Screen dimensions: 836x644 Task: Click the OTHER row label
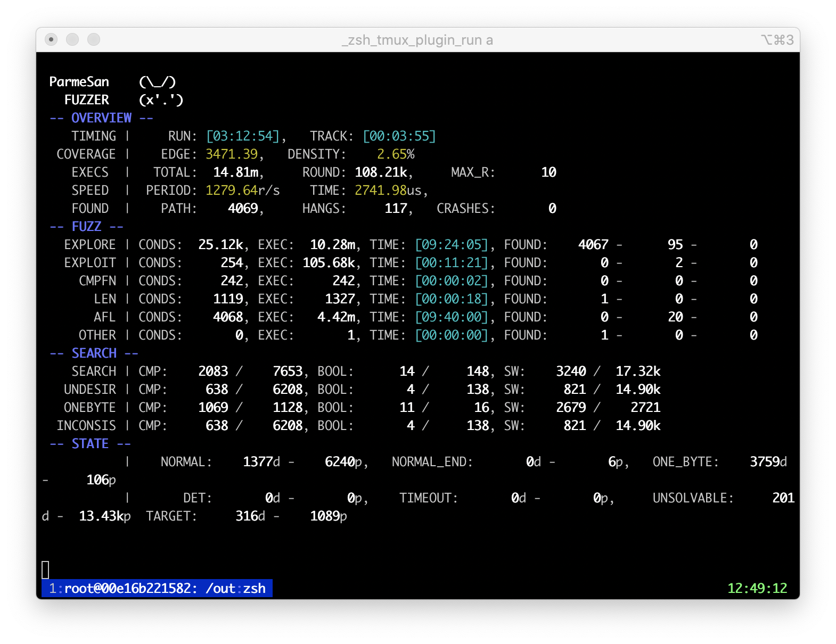(x=97, y=335)
